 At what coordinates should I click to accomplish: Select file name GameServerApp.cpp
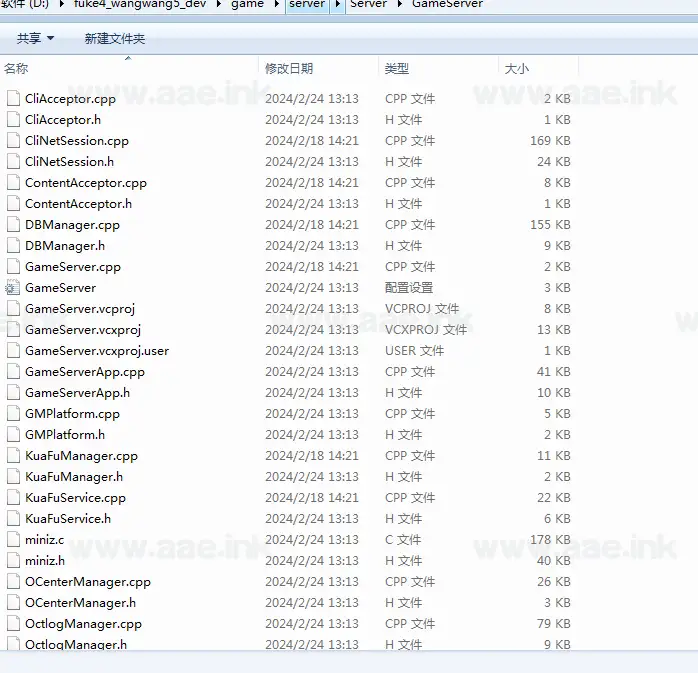click(85, 372)
